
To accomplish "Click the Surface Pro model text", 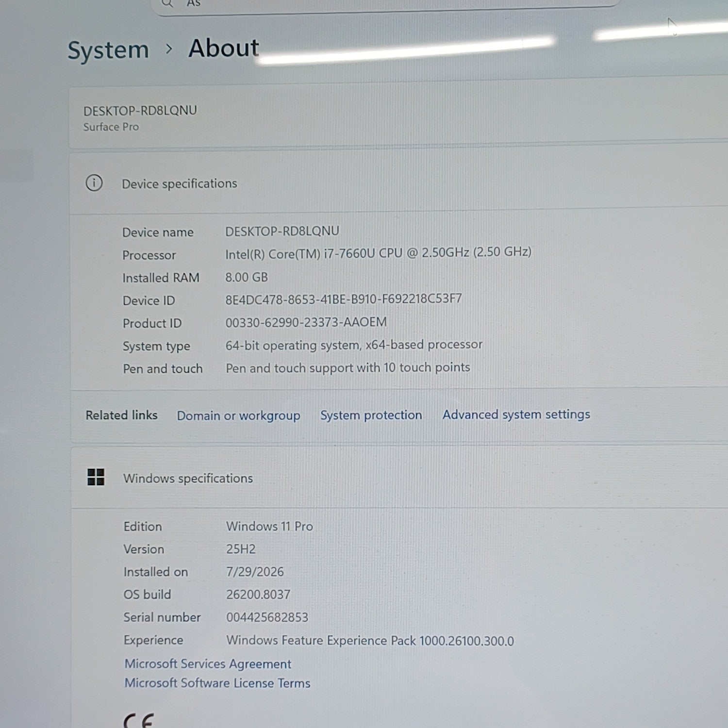I will pyautogui.click(x=111, y=127).
